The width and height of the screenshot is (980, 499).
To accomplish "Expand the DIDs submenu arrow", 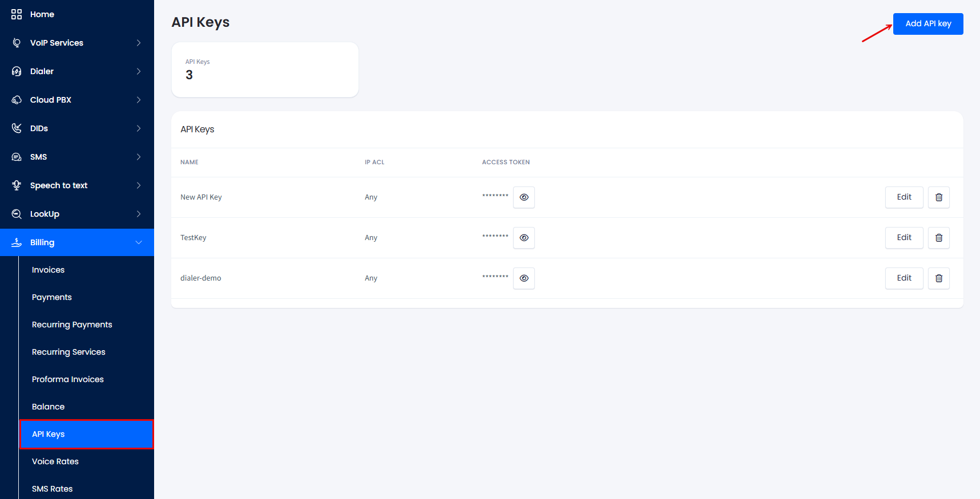I will point(139,128).
